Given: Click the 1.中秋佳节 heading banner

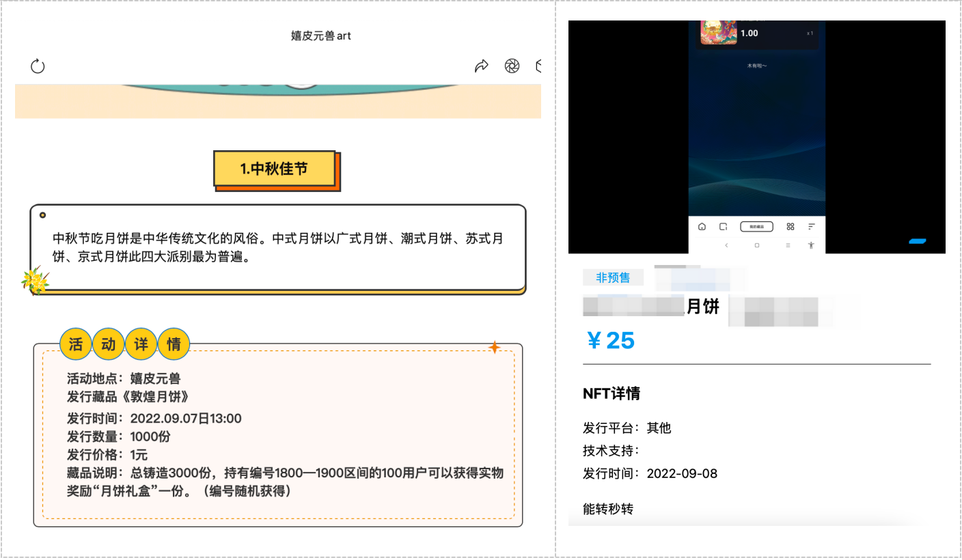Looking at the screenshot, I should coord(275,169).
